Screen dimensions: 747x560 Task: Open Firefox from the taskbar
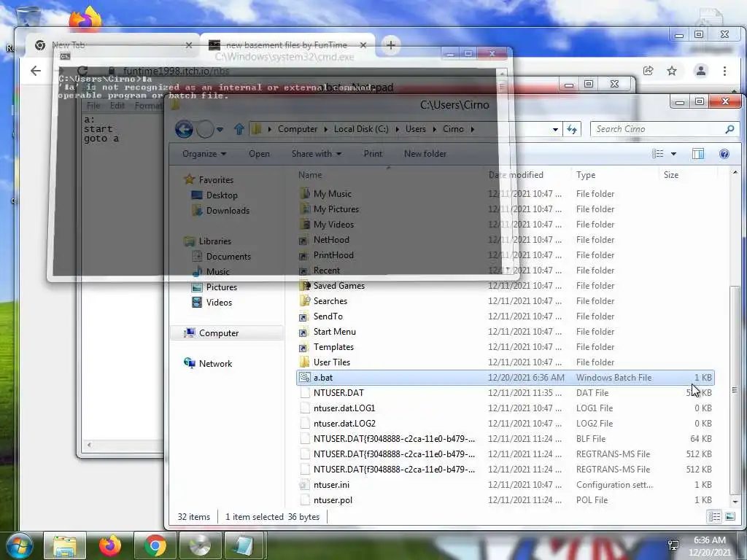pyautogui.click(x=110, y=545)
